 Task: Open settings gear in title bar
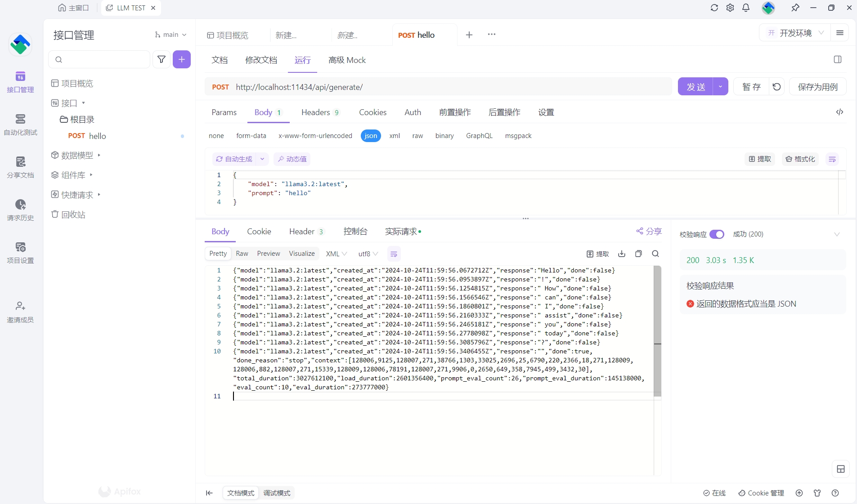[730, 8]
